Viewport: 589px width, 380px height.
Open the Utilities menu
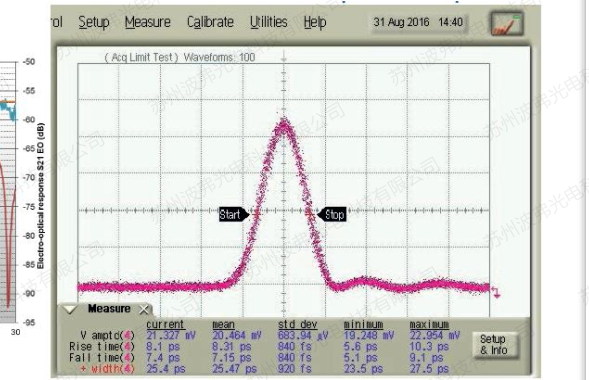click(269, 22)
